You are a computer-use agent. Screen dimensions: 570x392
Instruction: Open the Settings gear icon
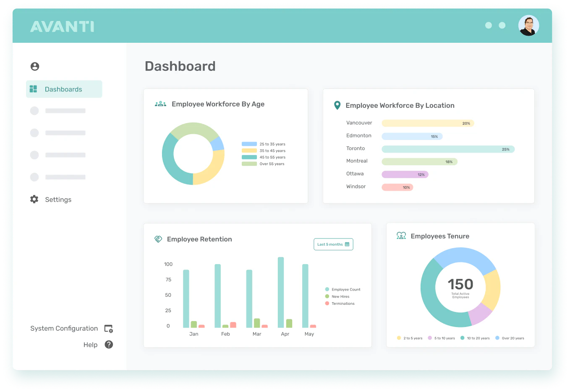(x=34, y=199)
